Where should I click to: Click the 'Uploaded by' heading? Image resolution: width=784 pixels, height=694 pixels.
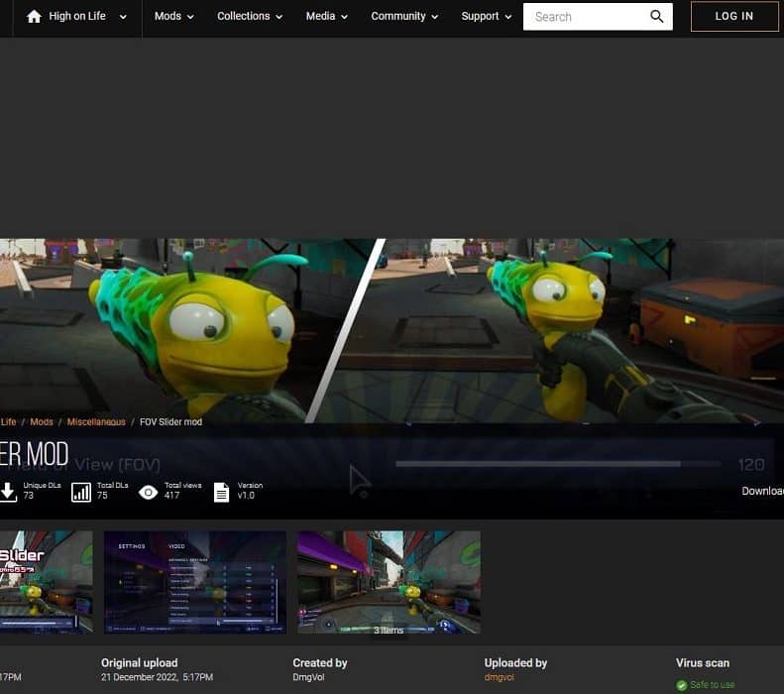tap(515, 663)
